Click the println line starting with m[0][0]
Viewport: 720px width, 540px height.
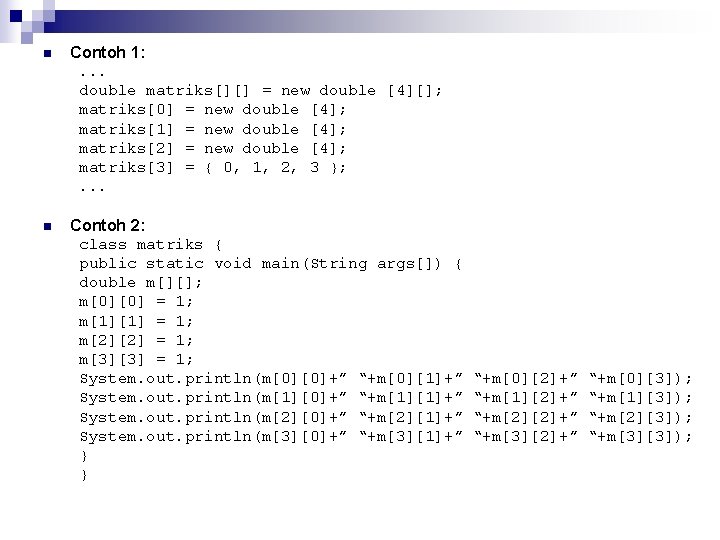point(386,379)
